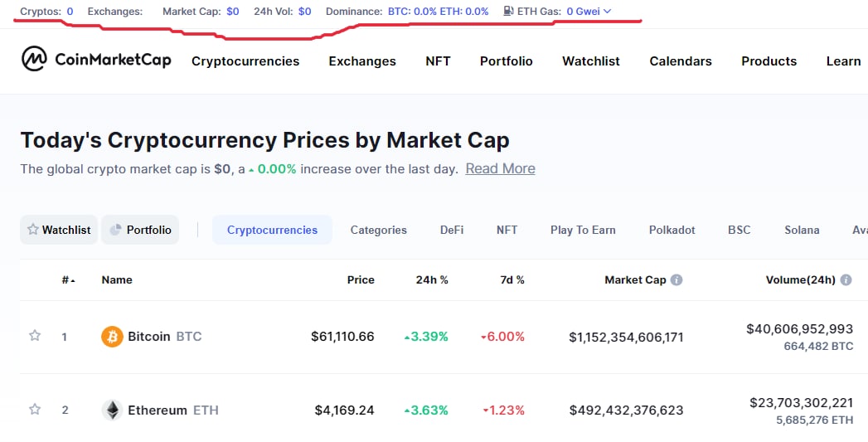Image resolution: width=868 pixels, height=442 pixels.
Task: Star Ethereum to add to watchlist
Action: (35, 409)
